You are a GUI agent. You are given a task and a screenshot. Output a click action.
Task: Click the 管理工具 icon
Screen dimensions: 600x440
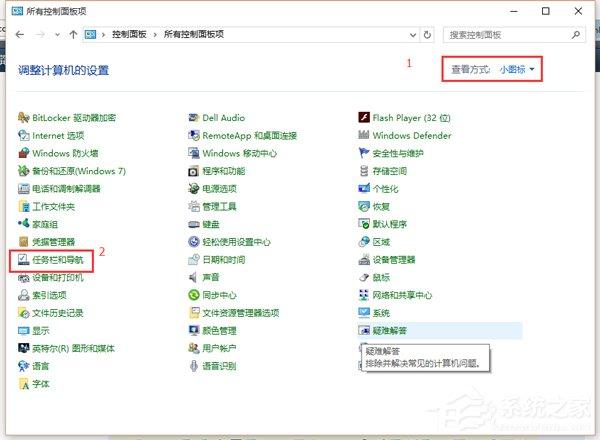click(194, 206)
